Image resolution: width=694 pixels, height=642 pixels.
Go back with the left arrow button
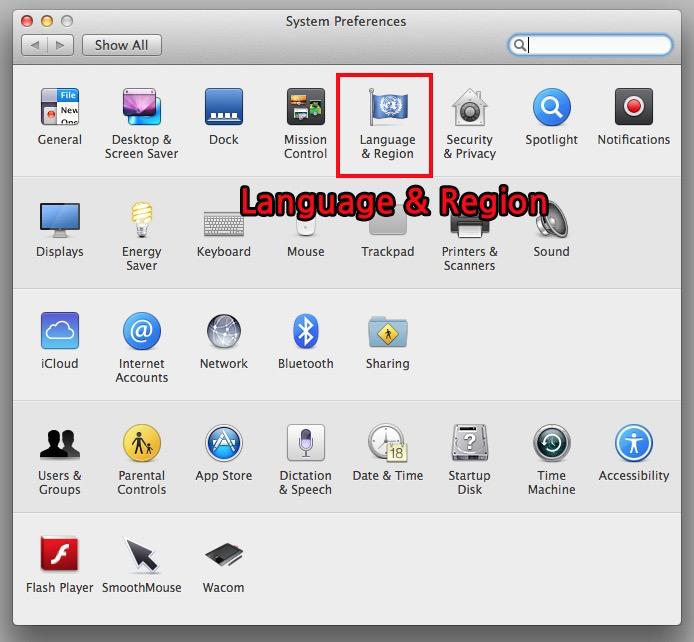(35, 45)
